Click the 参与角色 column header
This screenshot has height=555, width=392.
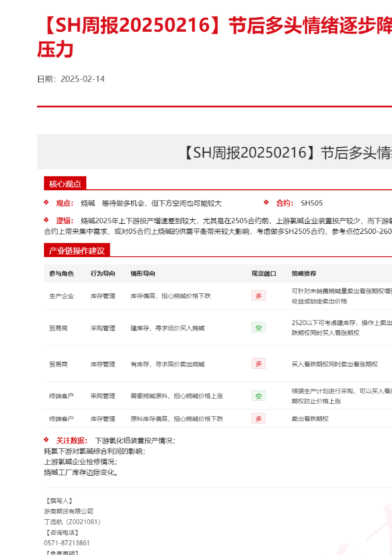tap(61, 274)
